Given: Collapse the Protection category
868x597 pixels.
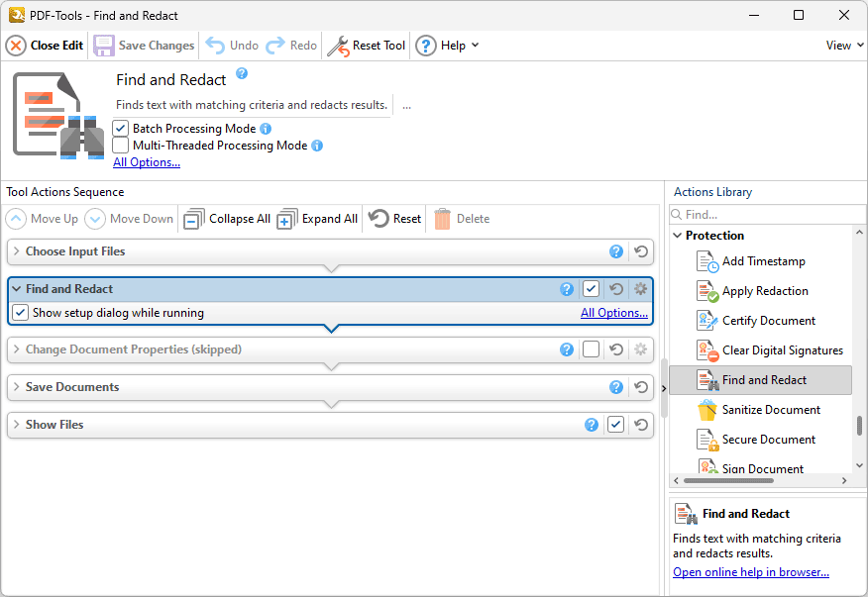Looking at the screenshot, I should click(x=677, y=236).
